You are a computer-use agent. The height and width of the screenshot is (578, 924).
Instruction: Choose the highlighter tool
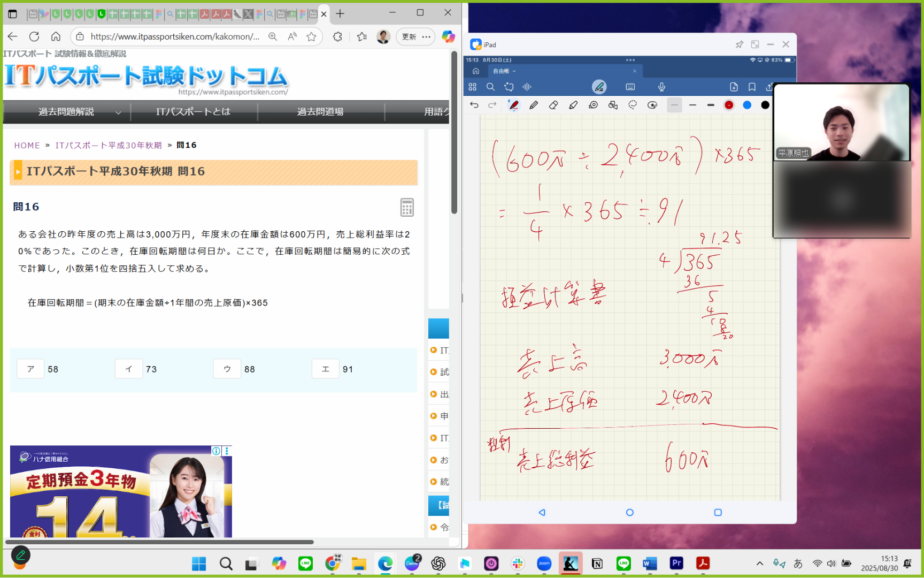click(x=573, y=105)
